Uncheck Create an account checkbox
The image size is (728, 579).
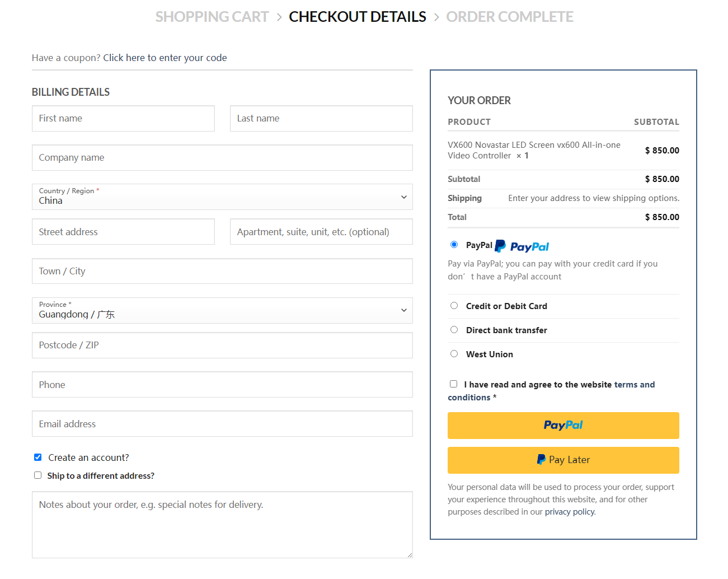(38, 457)
